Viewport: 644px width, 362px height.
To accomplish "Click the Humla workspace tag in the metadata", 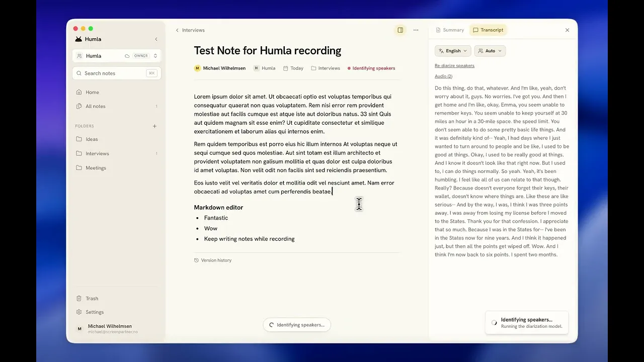I will point(264,68).
